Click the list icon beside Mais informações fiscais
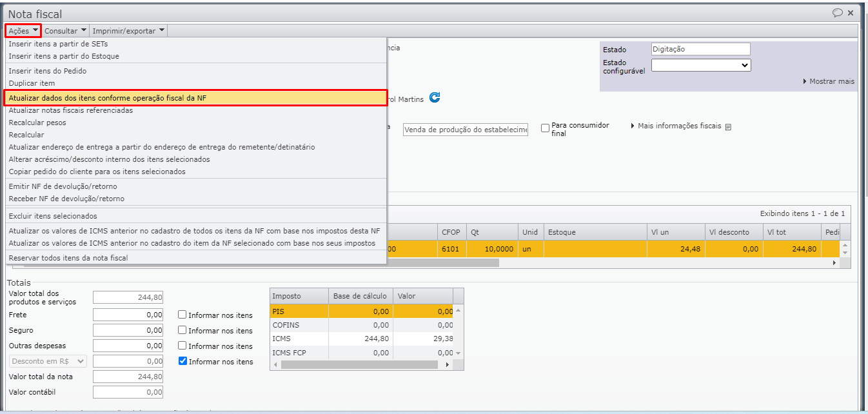868x414 pixels. point(728,127)
